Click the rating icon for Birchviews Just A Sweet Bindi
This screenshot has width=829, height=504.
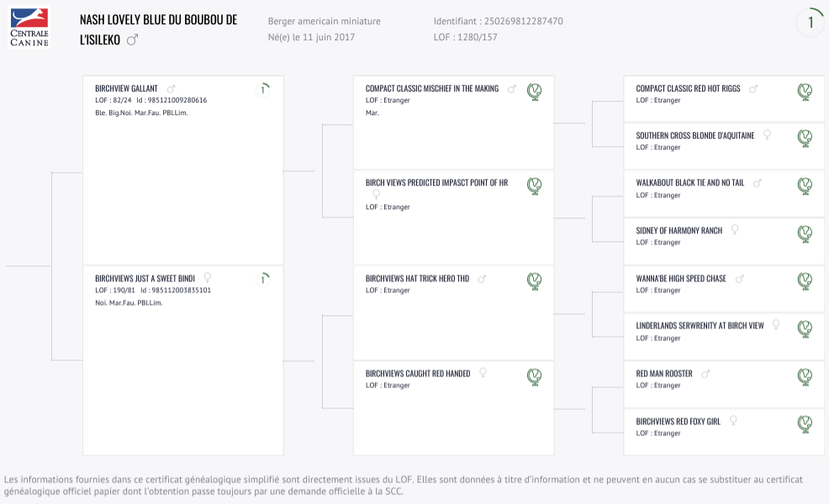[263, 279]
